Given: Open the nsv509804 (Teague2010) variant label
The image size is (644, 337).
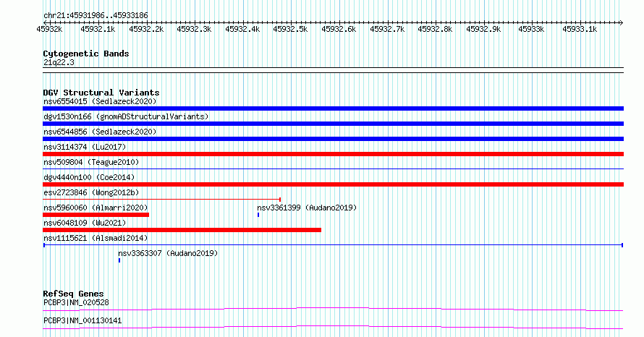Looking at the screenshot, I should click(x=91, y=162).
